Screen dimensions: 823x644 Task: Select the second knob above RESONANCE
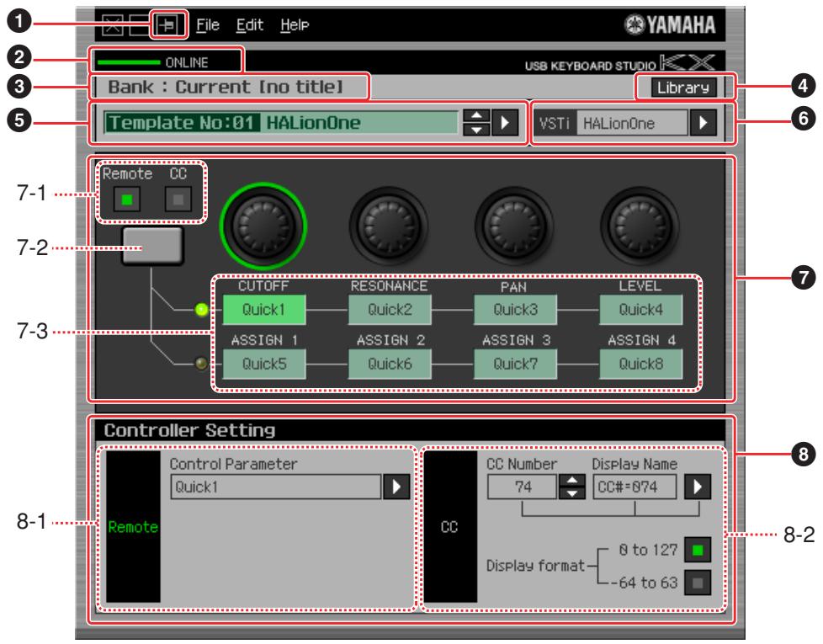389,226
